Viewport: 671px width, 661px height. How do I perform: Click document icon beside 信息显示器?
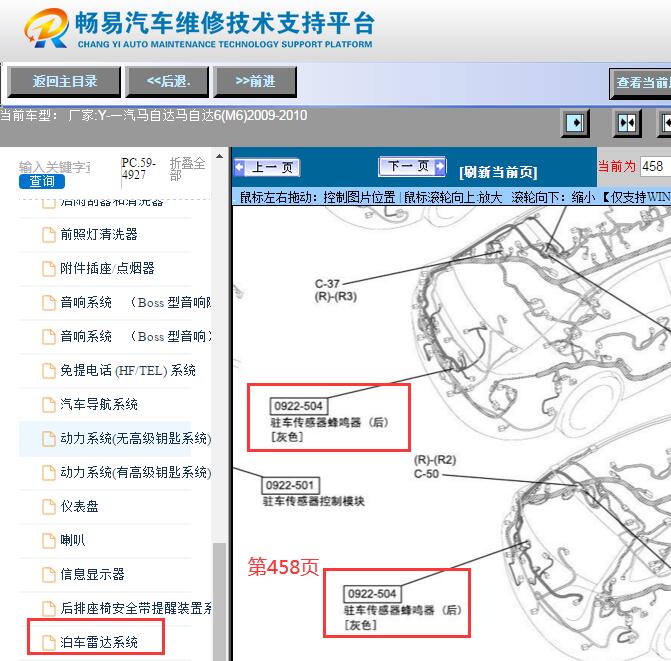pos(48,575)
